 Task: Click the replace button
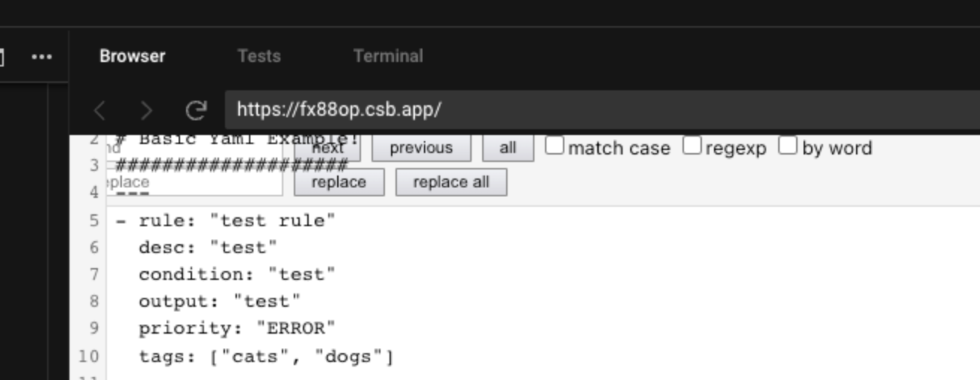tap(339, 182)
